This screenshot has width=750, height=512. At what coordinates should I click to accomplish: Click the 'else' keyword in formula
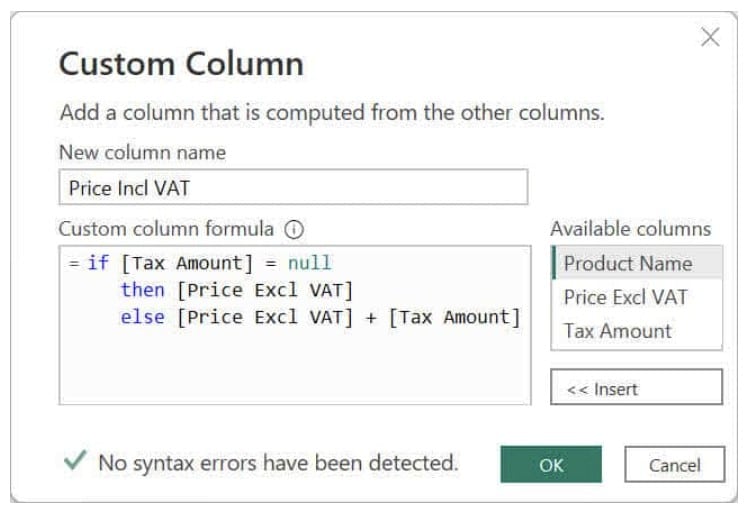point(143,317)
